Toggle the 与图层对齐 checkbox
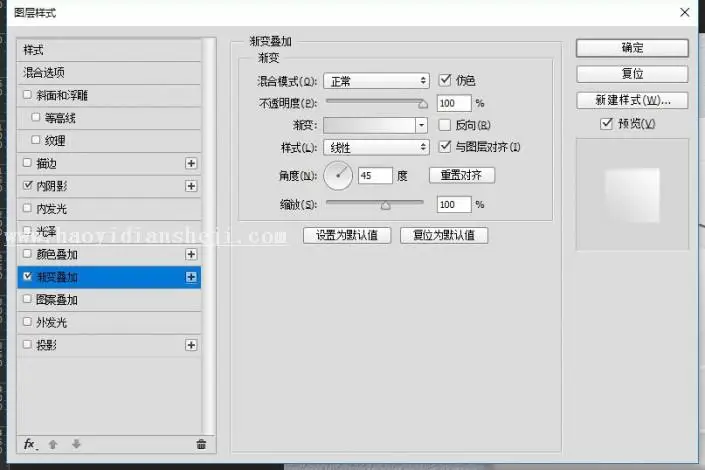This screenshot has height=470, width=705. [445, 146]
